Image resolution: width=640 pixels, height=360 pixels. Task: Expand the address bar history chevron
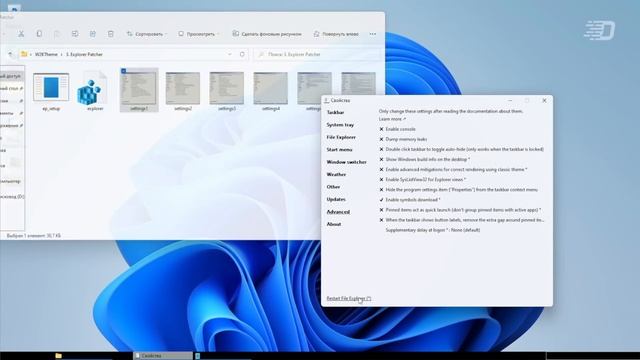point(230,54)
